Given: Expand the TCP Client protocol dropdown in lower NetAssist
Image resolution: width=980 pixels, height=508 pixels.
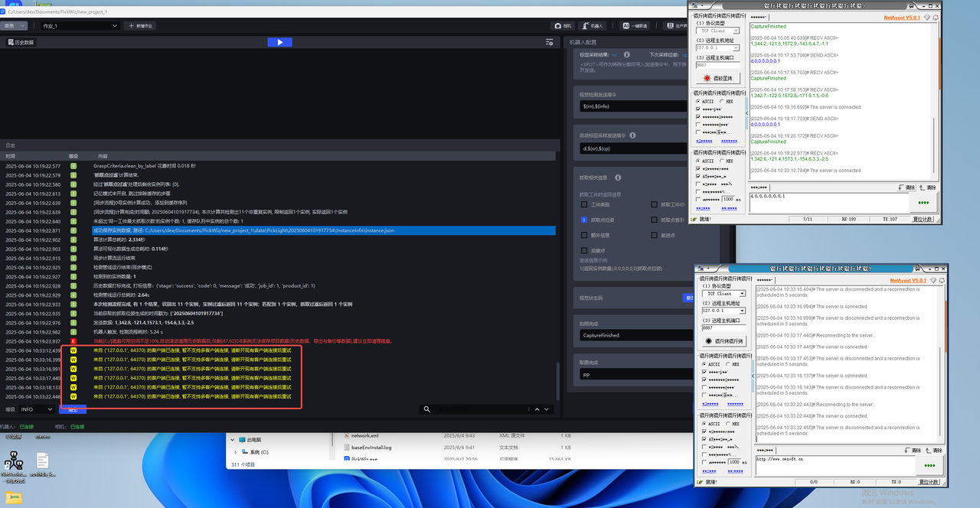Looking at the screenshot, I should [x=724, y=293].
